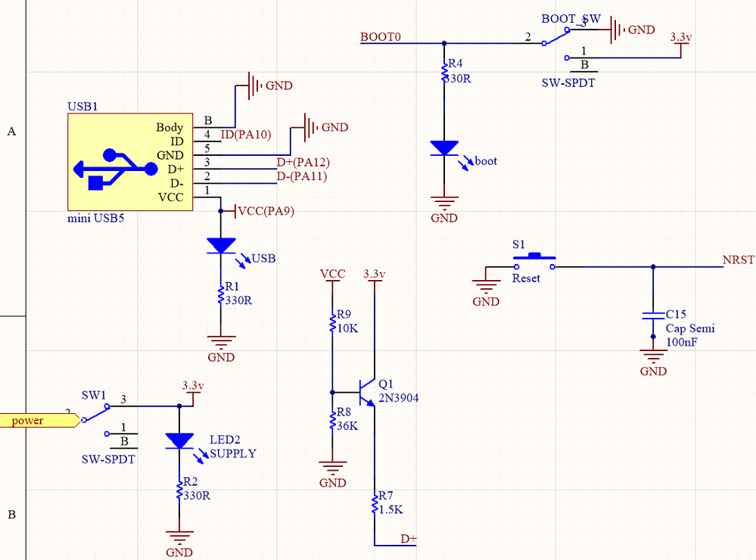Select resistor R7 1.5K symbol

tap(375, 503)
